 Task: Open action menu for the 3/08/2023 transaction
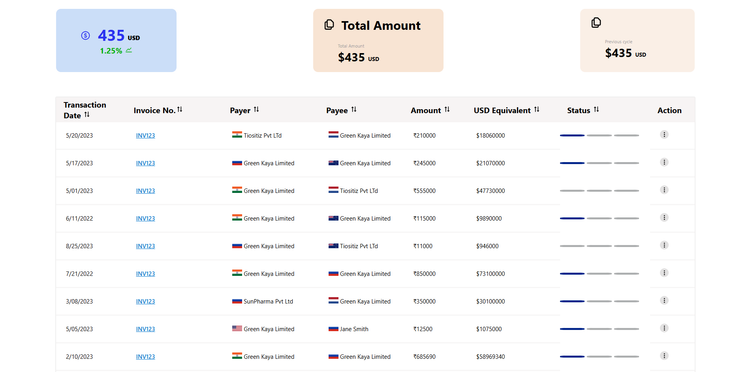[x=664, y=300]
